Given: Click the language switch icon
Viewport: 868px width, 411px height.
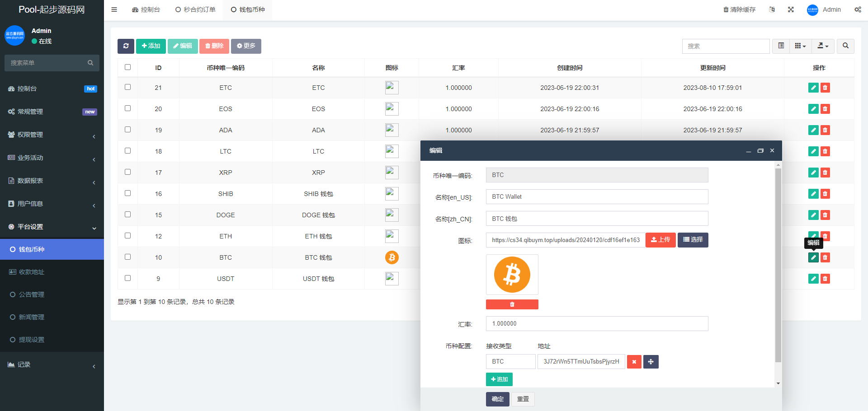Looking at the screenshot, I should pos(772,9).
